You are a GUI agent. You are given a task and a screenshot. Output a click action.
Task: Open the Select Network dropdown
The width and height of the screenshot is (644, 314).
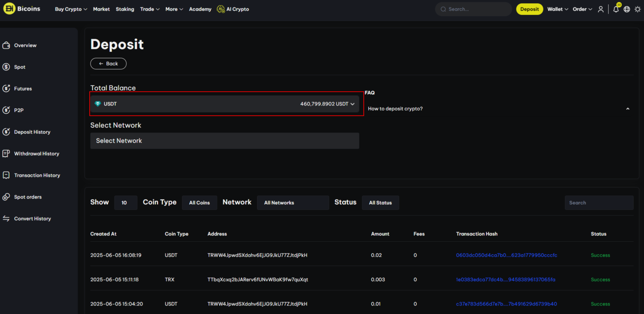click(x=225, y=141)
